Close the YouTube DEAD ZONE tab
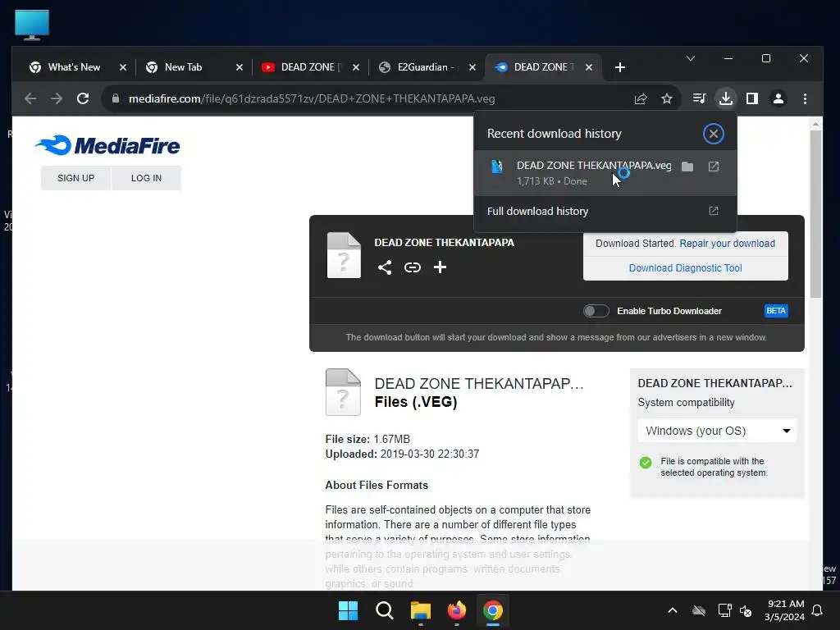 356,67
